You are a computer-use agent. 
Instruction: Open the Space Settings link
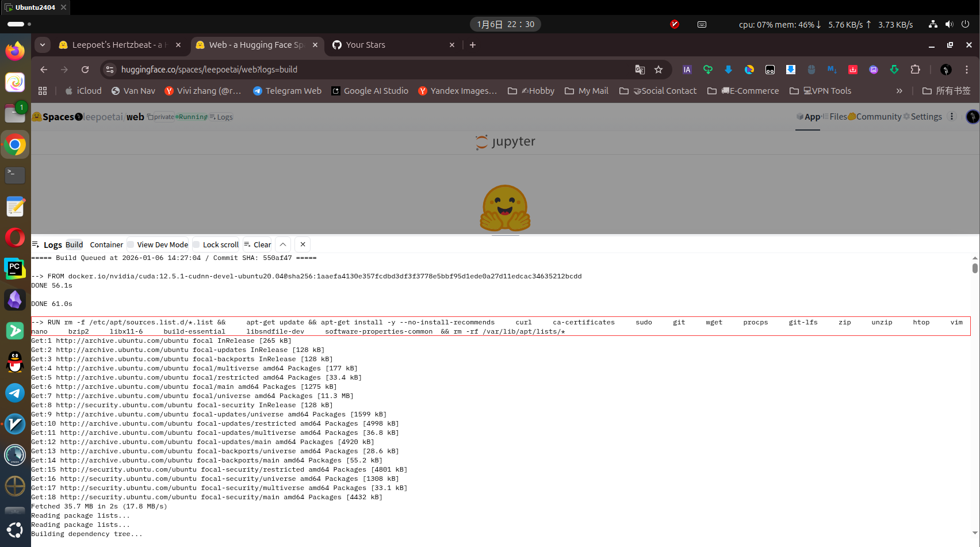[925, 117]
